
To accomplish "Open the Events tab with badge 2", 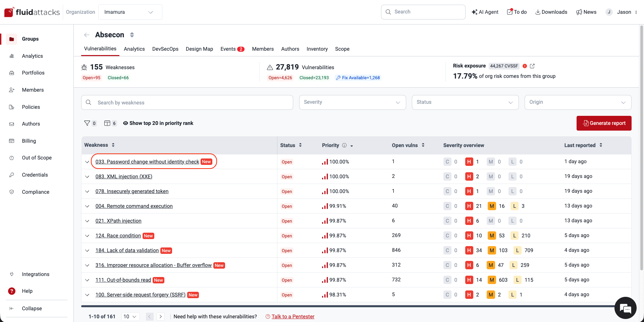I will point(232,49).
